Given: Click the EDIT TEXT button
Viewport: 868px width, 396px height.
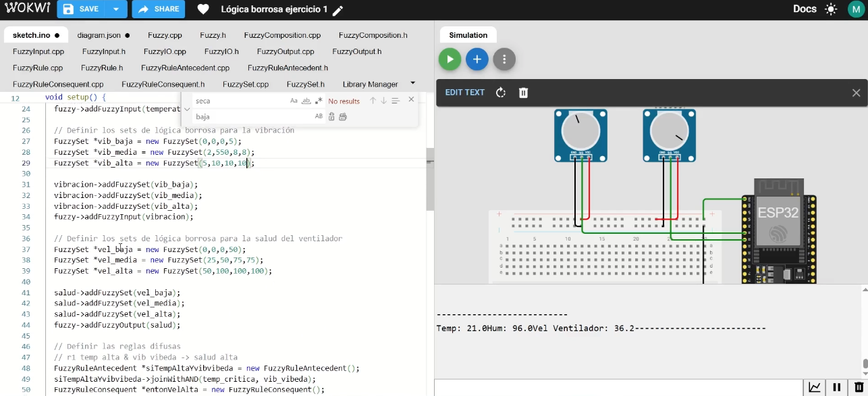Looking at the screenshot, I should [x=464, y=93].
